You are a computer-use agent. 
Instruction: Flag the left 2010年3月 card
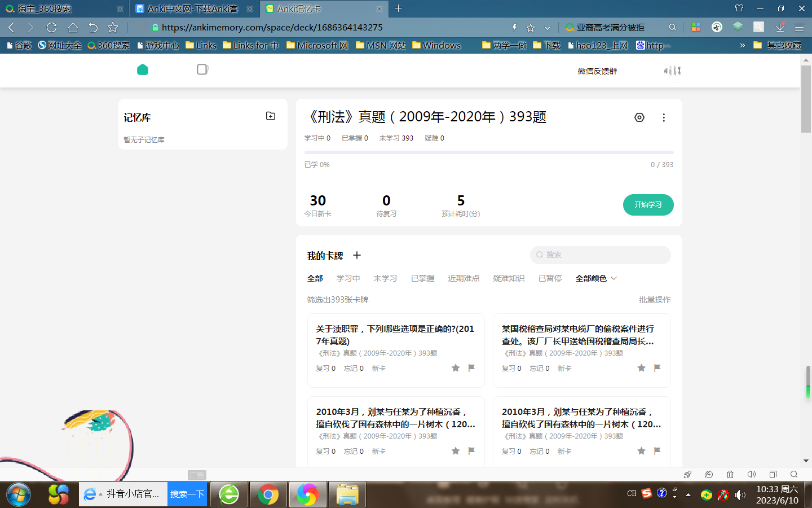click(x=471, y=451)
